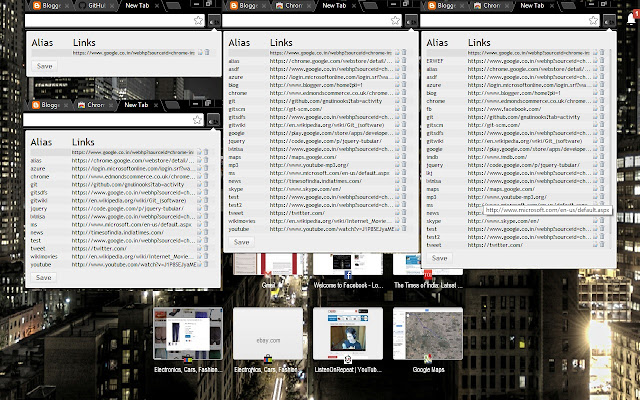Image resolution: width=640 pixels, height=400 pixels.
Task: Select Blogger tab in lower-left window
Action: (x=50, y=105)
